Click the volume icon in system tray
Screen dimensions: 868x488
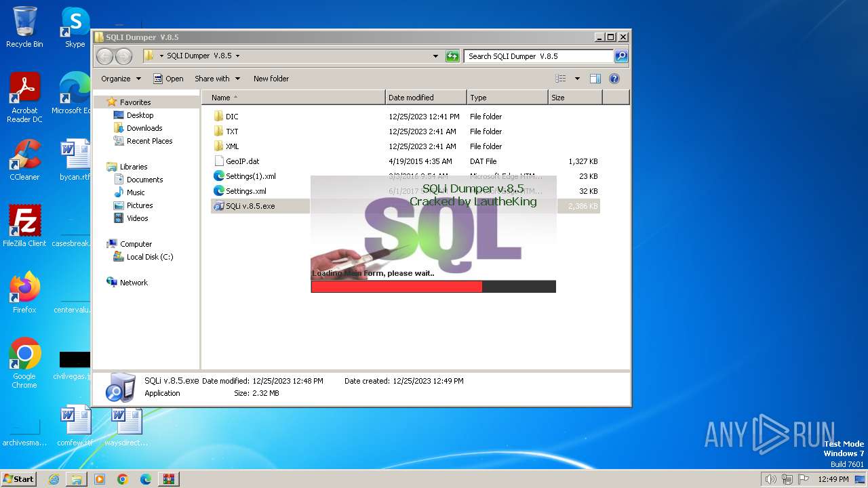[770, 479]
